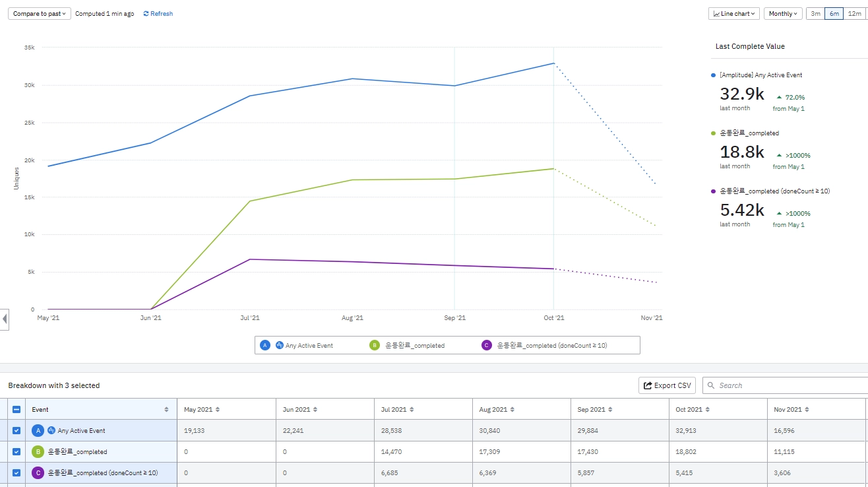This screenshot has width=868, height=487.
Task: Click the Event column sort arrows
Action: coord(166,410)
